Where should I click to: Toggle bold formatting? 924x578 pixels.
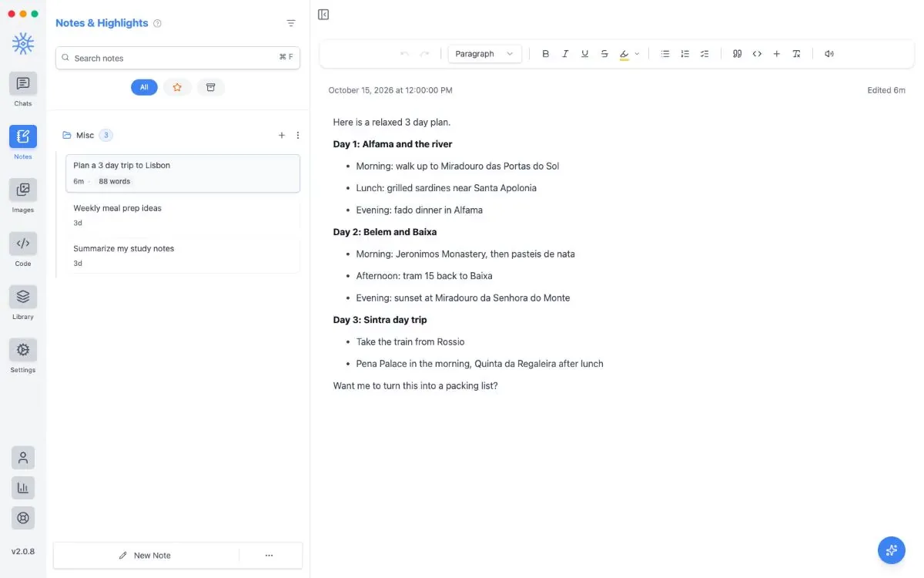point(546,54)
